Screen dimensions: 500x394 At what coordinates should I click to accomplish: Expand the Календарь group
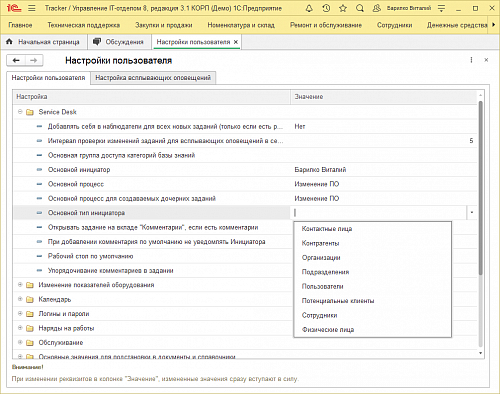(x=20, y=299)
